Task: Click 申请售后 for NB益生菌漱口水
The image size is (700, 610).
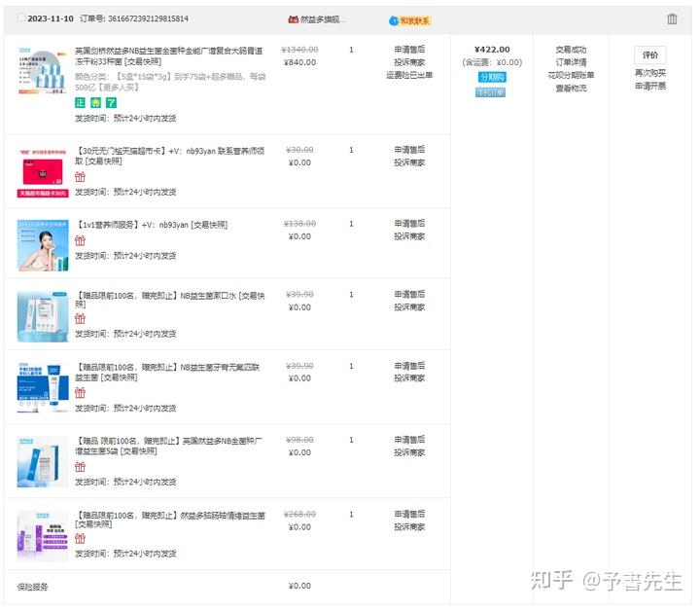Action: click(x=409, y=294)
